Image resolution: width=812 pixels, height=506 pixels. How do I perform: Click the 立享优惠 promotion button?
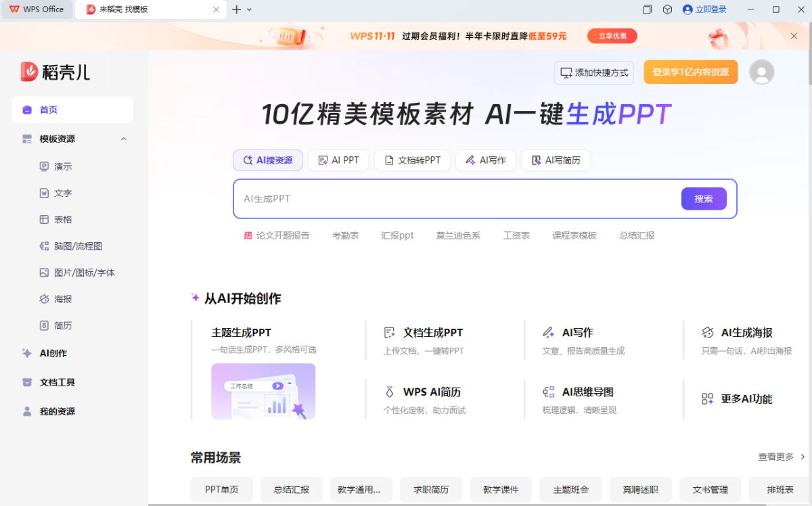pos(612,36)
